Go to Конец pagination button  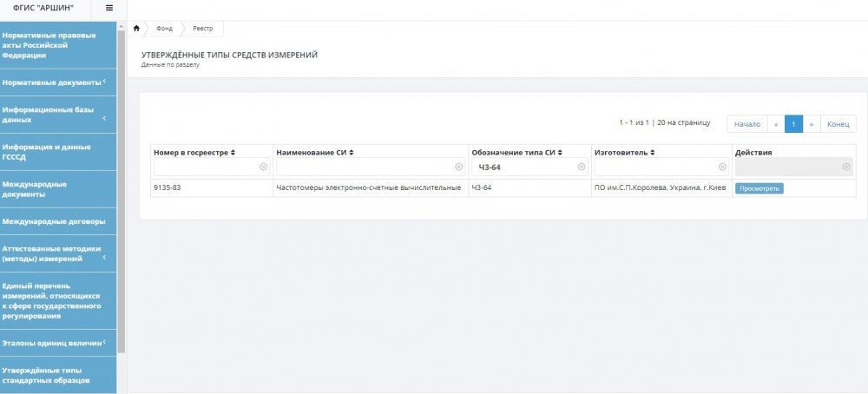point(838,124)
